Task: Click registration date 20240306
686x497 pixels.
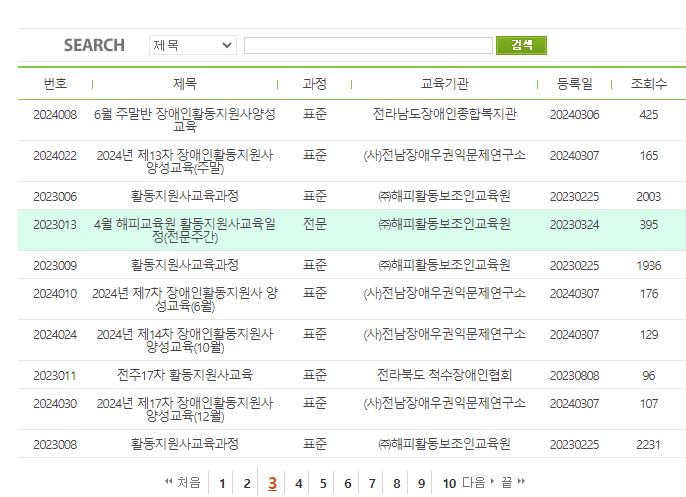Action: click(574, 115)
